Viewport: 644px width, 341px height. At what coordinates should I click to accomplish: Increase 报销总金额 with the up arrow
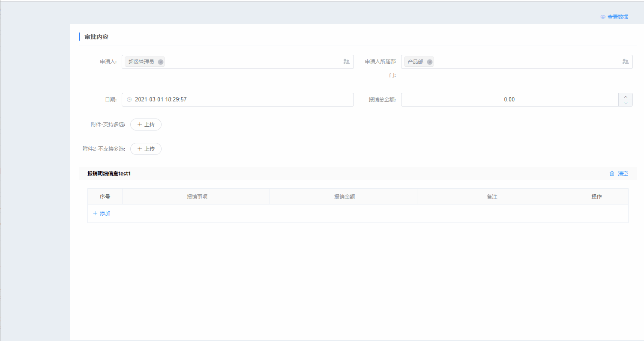[625, 97]
